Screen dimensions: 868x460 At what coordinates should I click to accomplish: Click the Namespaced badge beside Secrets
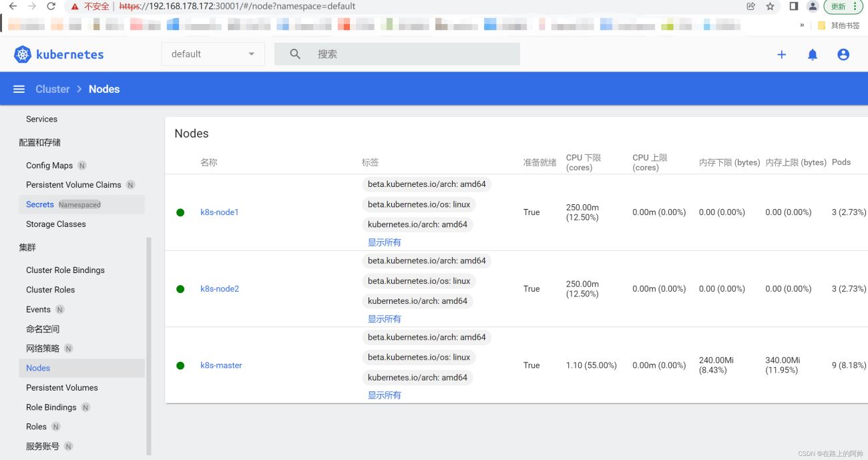(79, 205)
